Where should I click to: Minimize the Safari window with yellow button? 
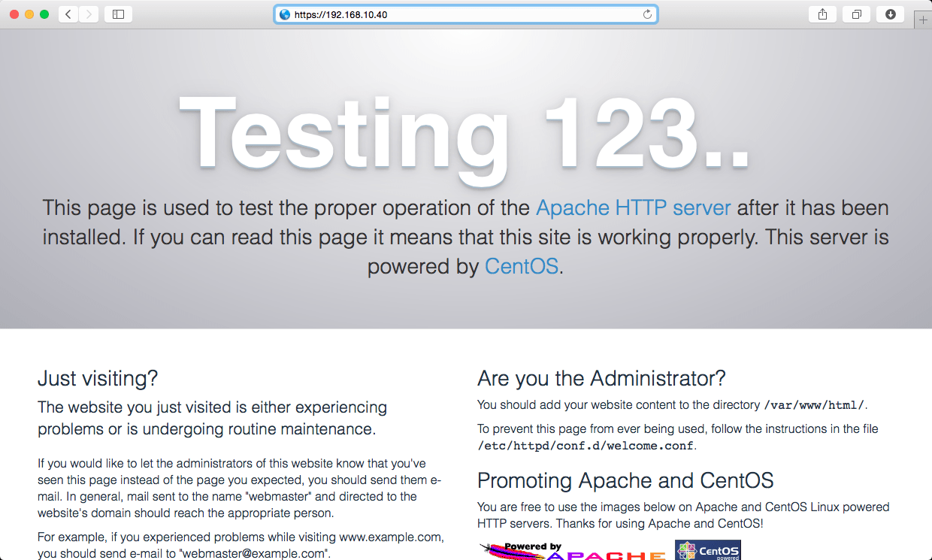click(30, 14)
